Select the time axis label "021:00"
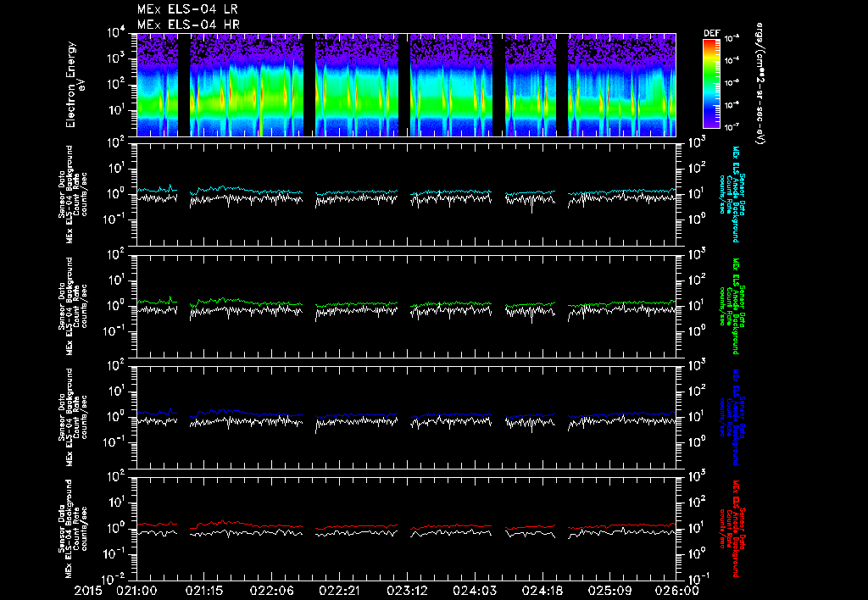The height and width of the screenshot is (600, 868). [136, 591]
